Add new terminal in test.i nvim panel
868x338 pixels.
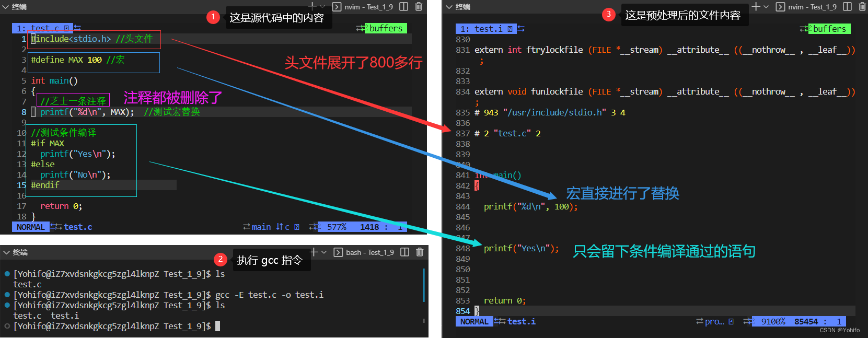point(756,6)
